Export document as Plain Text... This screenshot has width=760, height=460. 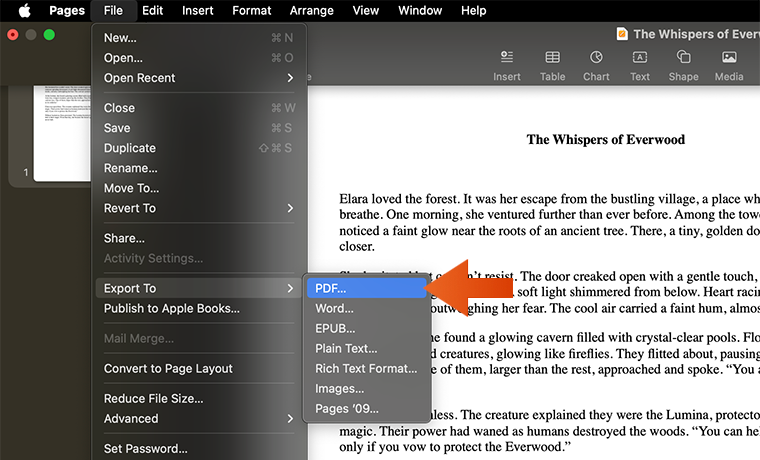coord(367,349)
